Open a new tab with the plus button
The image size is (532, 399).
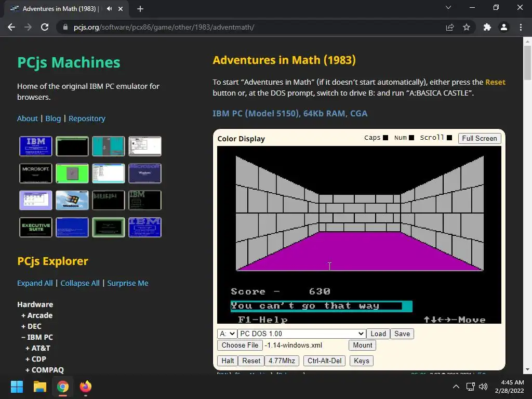[140, 9]
